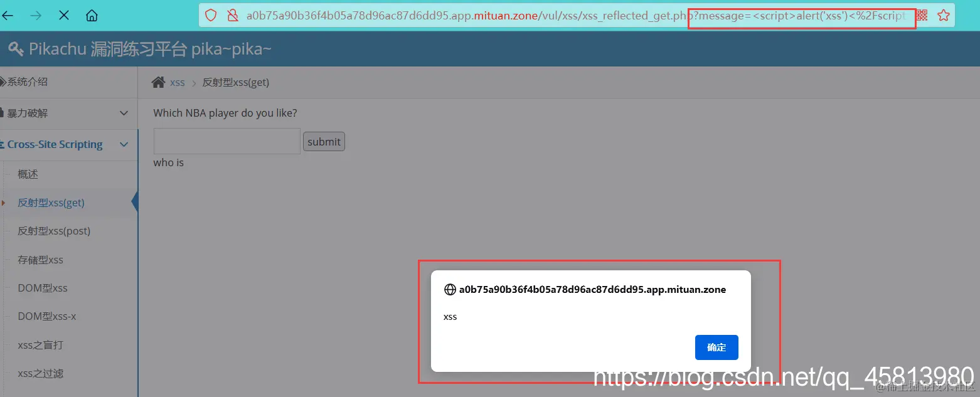Open the xss breadcrumb link
Viewport: 980px width, 397px height.
178,82
